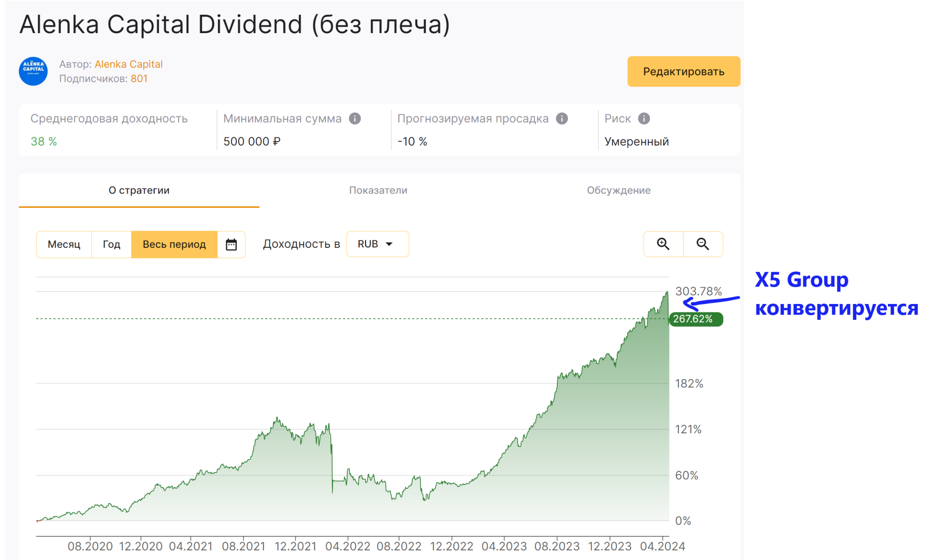Viewport: 934px width, 560px height.
Task: Open the calendar date picker icon
Action: coord(231,244)
